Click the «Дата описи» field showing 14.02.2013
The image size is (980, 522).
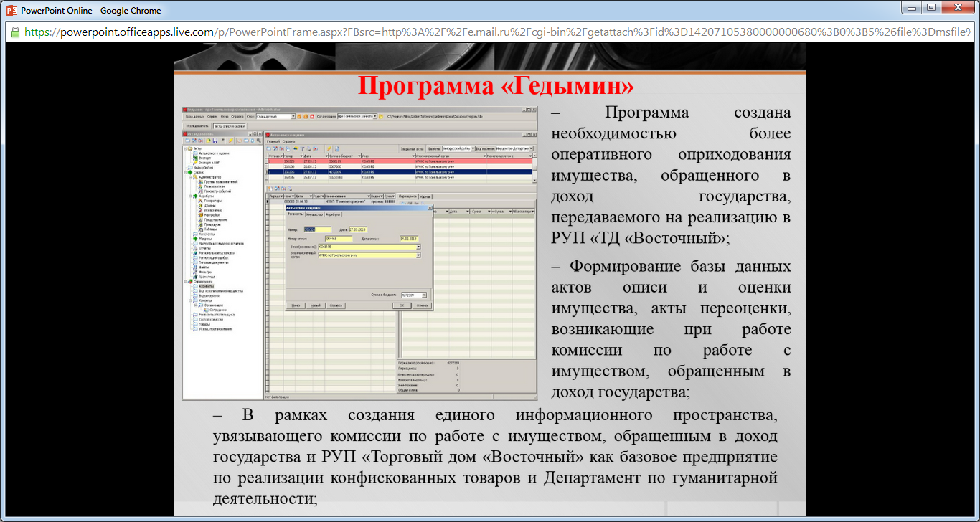pos(409,239)
